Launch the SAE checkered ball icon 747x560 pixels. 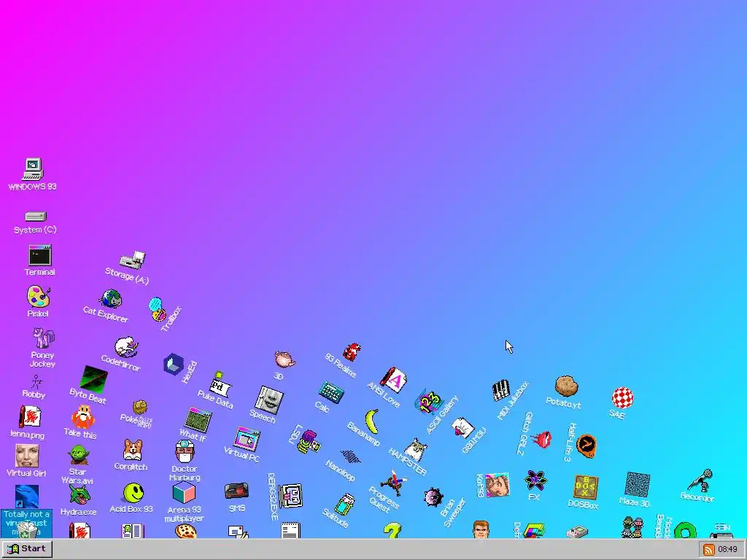click(x=622, y=397)
